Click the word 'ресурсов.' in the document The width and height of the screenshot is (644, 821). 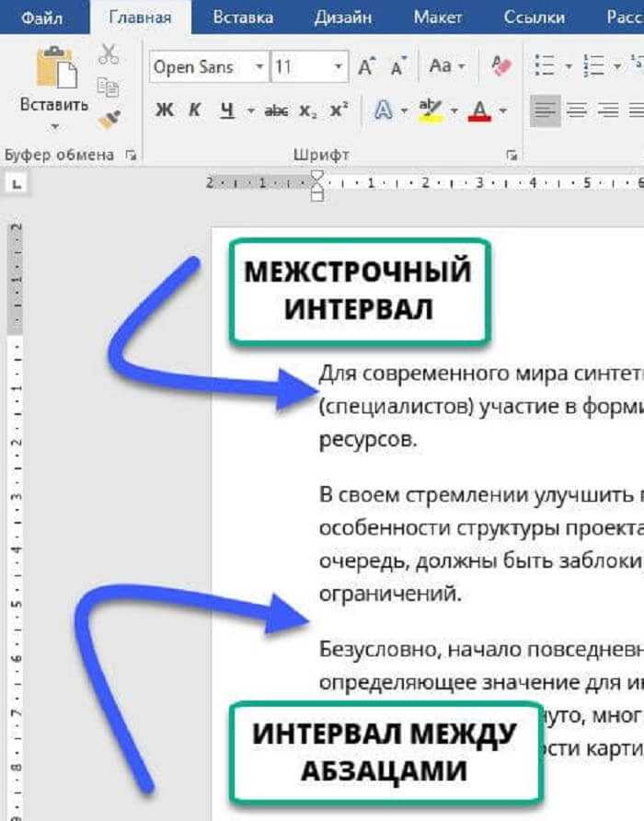point(368,440)
